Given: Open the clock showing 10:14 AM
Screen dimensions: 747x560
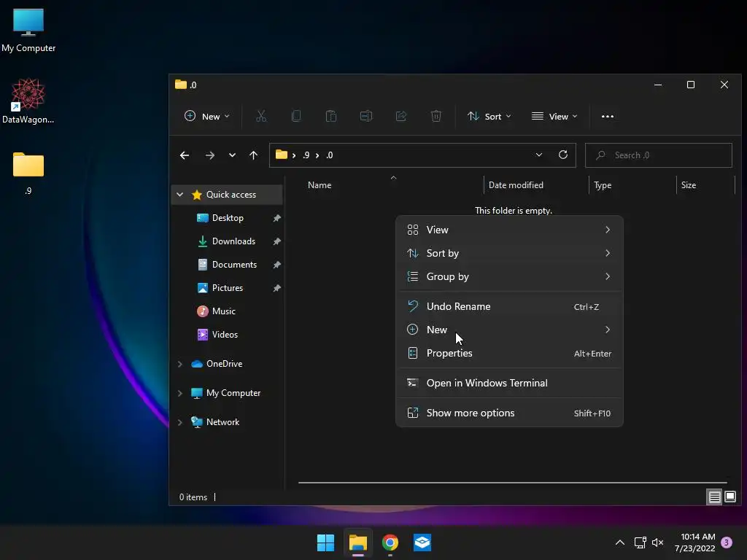Looking at the screenshot, I should [x=695, y=542].
